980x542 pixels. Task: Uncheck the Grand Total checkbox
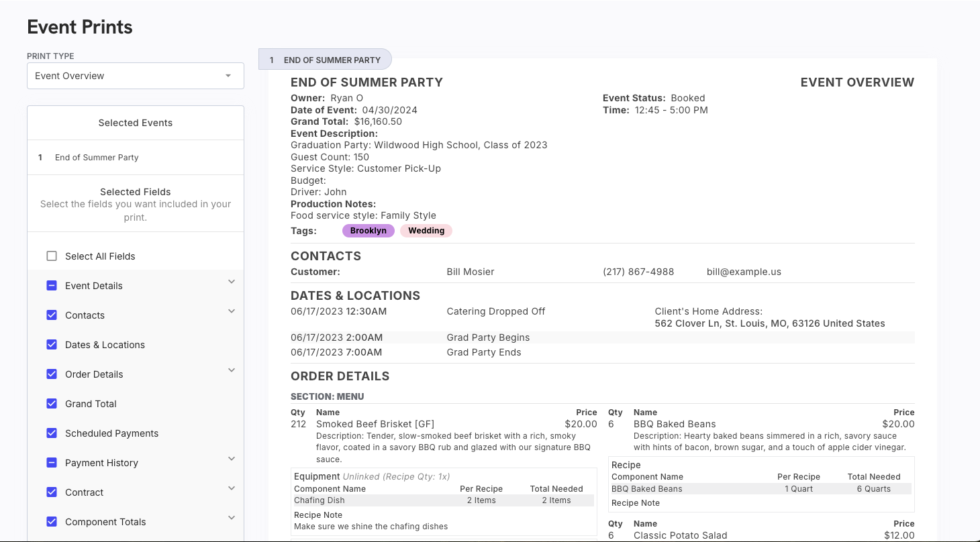click(x=52, y=404)
